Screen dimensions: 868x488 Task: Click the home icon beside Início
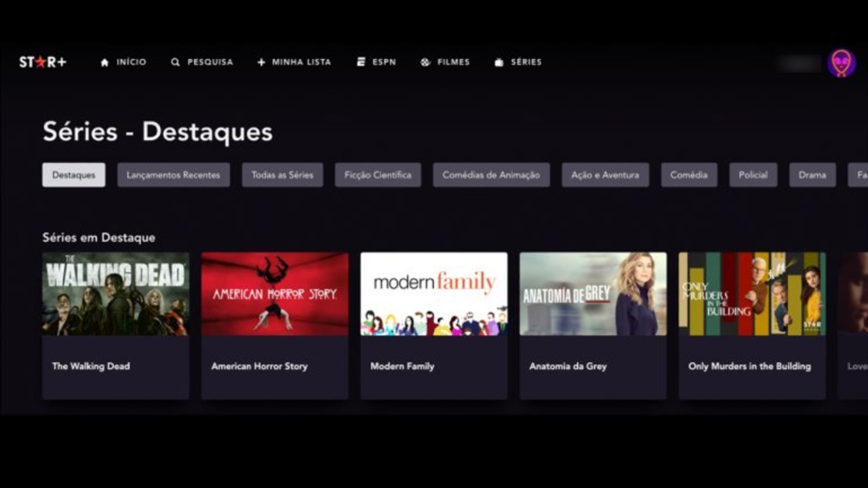pos(104,62)
